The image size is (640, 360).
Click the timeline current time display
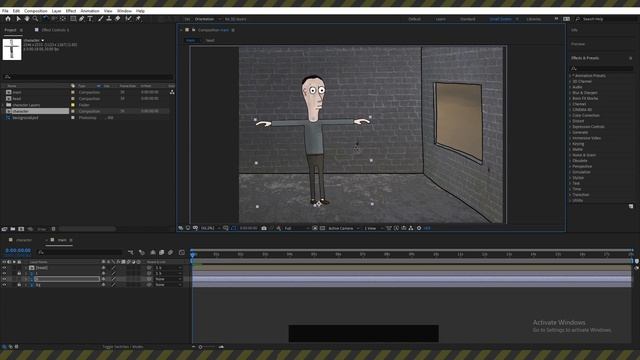(18, 251)
